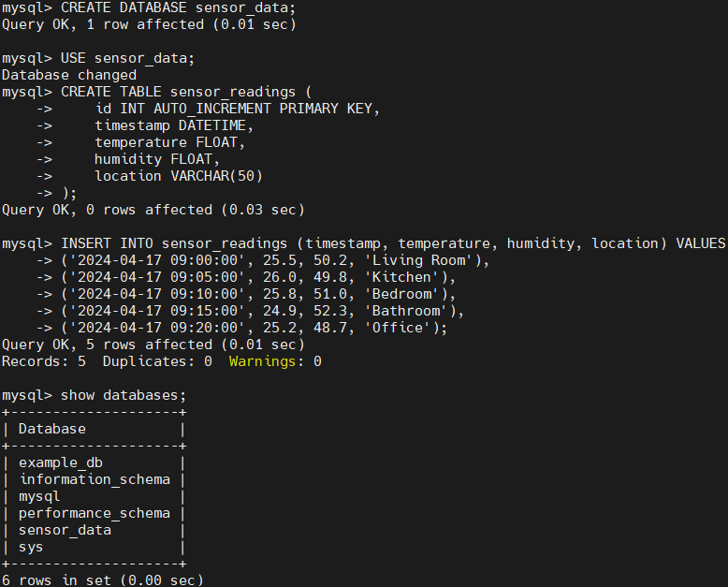Viewport: 728px width, 587px height.
Task: Click the 'Kitchen' value row
Action: click(258, 278)
